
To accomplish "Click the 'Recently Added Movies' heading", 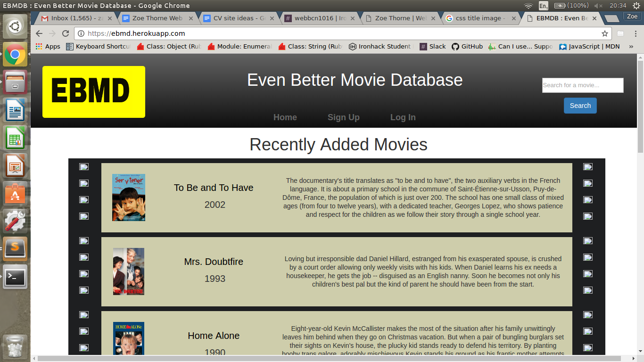I will click(339, 145).
